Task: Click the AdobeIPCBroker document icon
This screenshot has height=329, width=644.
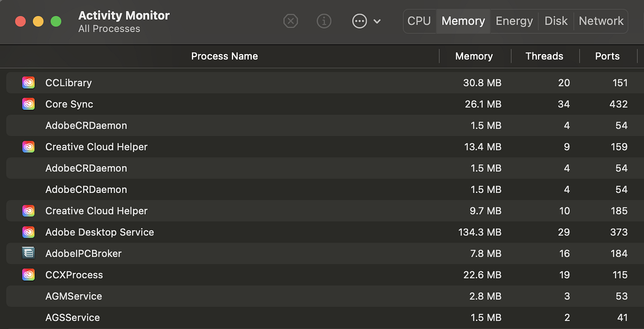Action: click(x=28, y=254)
